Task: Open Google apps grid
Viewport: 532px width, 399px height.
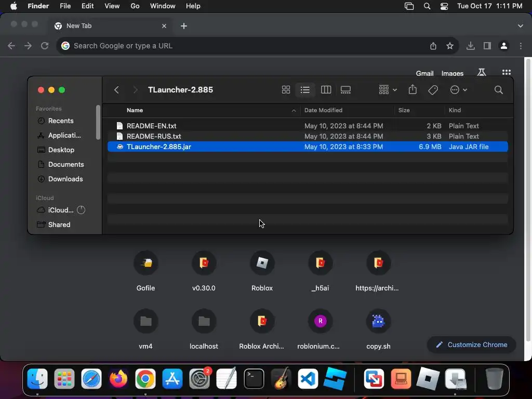Action: pos(506,72)
